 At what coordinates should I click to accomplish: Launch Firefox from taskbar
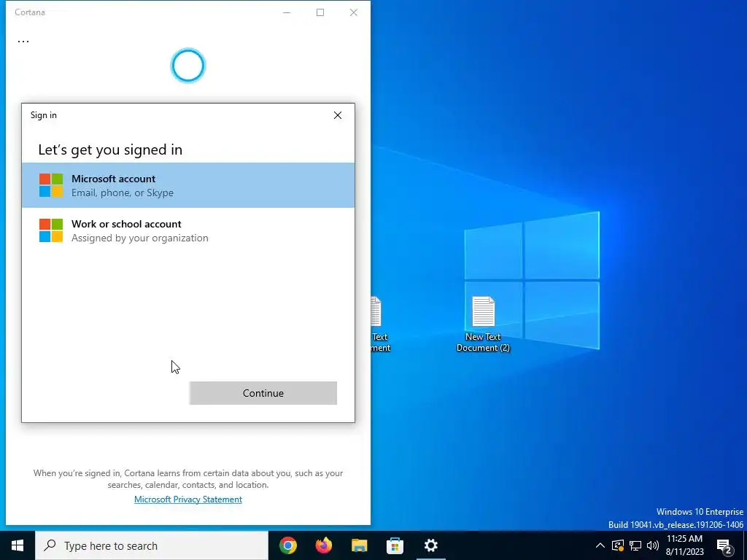pyautogui.click(x=324, y=545)
